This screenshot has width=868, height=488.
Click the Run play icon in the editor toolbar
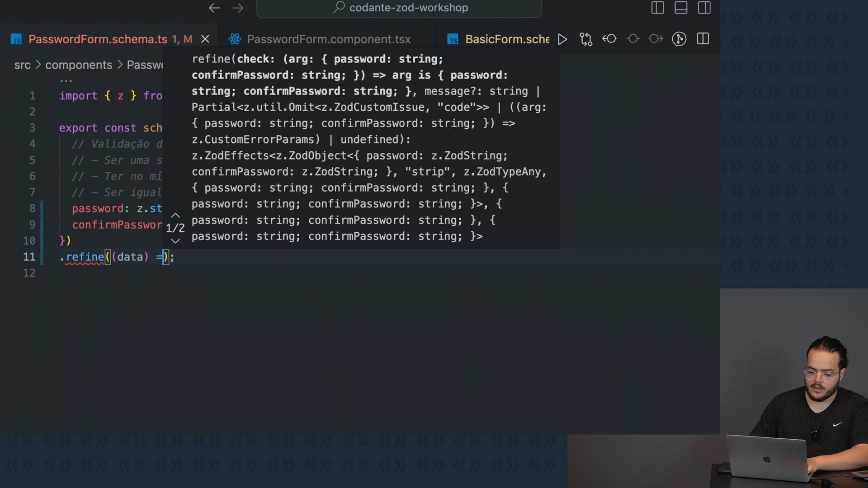[562, 39]
